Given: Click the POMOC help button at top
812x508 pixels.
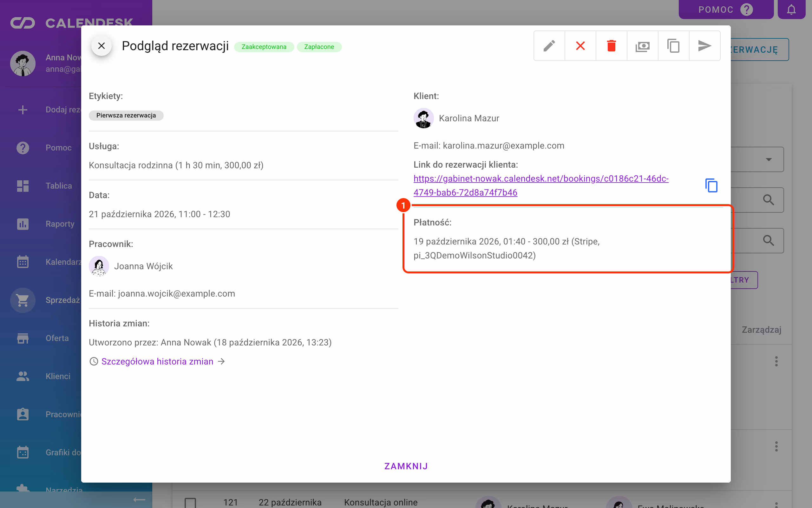Looking at the screenshot, I should pyautogui.click(x=726, y=10).
